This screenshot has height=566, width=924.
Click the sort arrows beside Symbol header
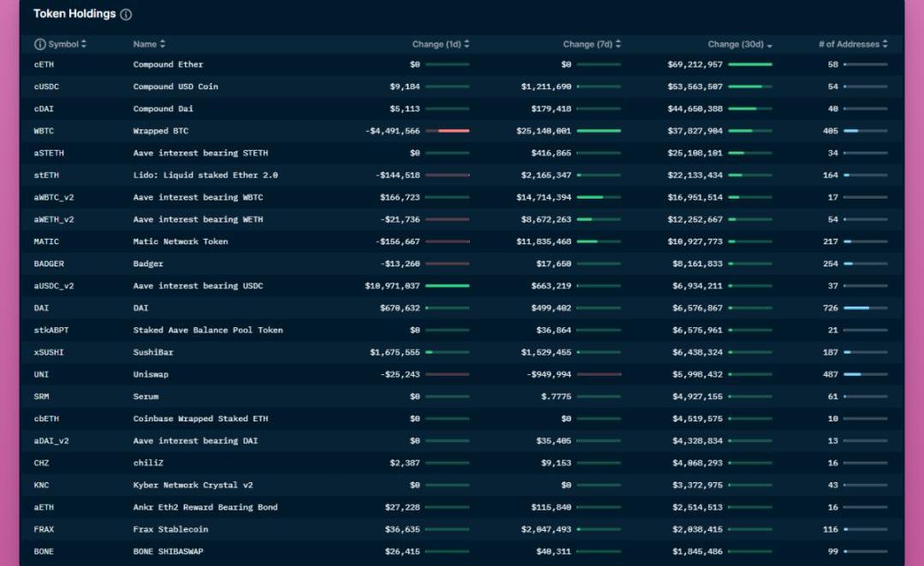84,45
